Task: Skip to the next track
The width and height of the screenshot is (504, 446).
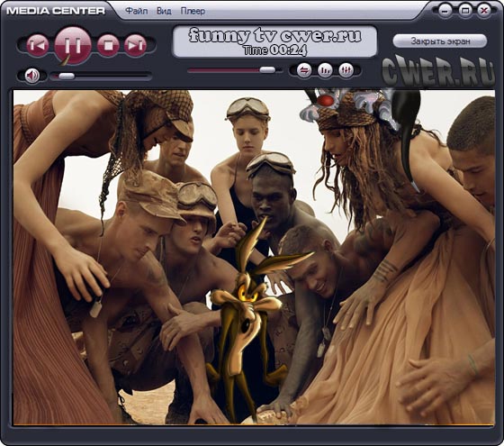Action: tap(135, 45)
